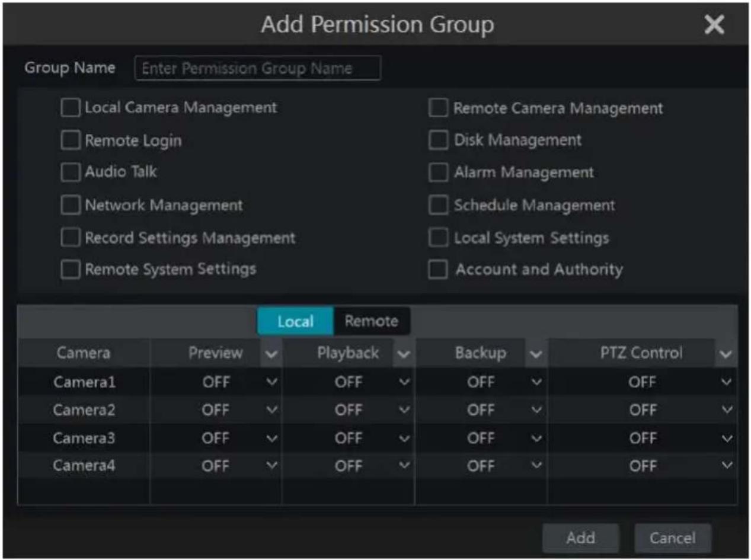Select the Camera1 row label
Viewport: 751px width, 560px height.
(84, 382)
